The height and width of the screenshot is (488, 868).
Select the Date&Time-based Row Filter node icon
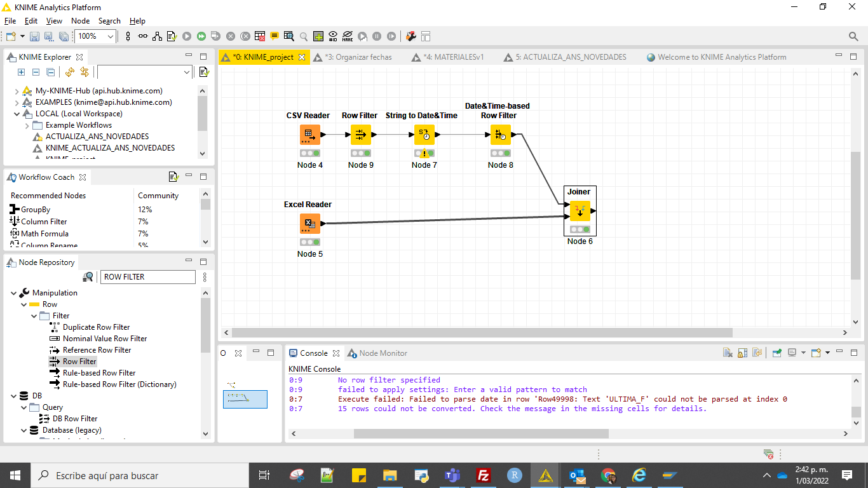click(500, 135)
